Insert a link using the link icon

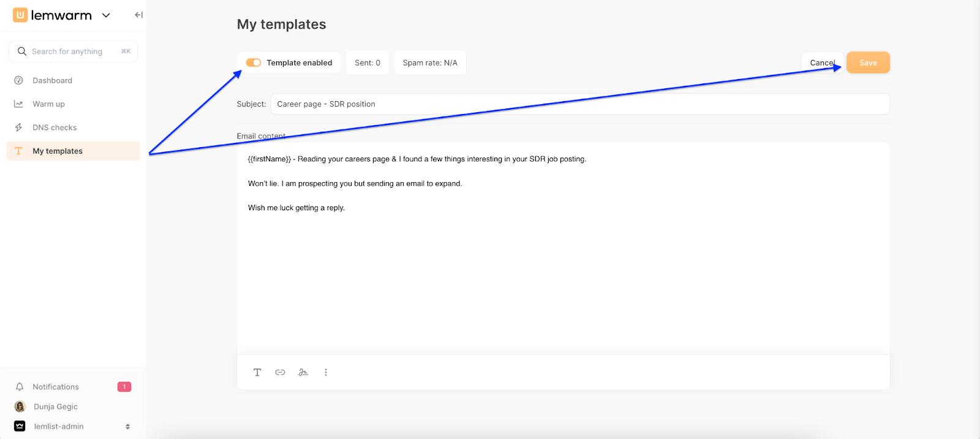280,372
